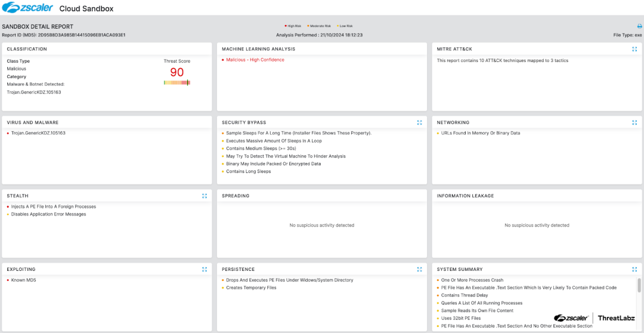Click the Report ID MD5 hash
644x333 pixels.
click(82, 35)
